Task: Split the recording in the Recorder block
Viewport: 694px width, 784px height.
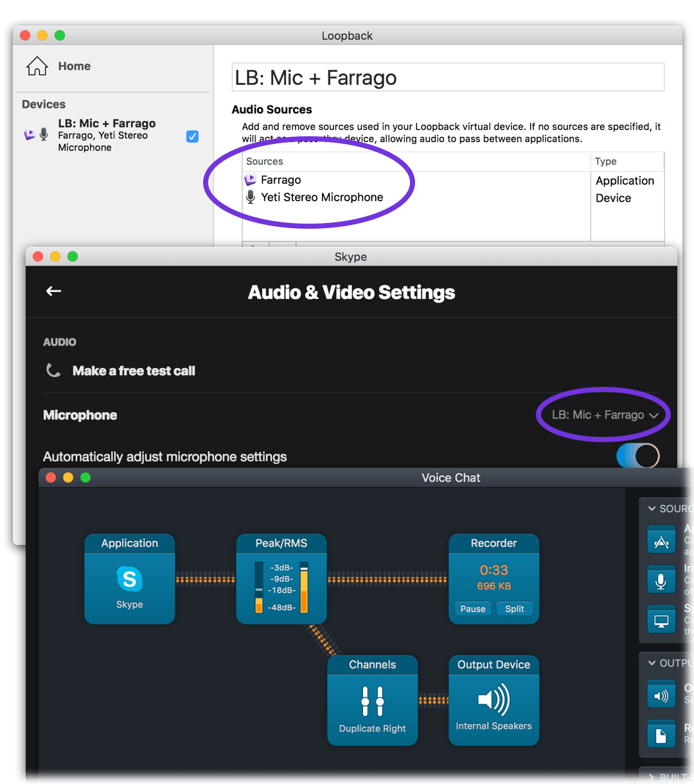Action: coord(515,609)
